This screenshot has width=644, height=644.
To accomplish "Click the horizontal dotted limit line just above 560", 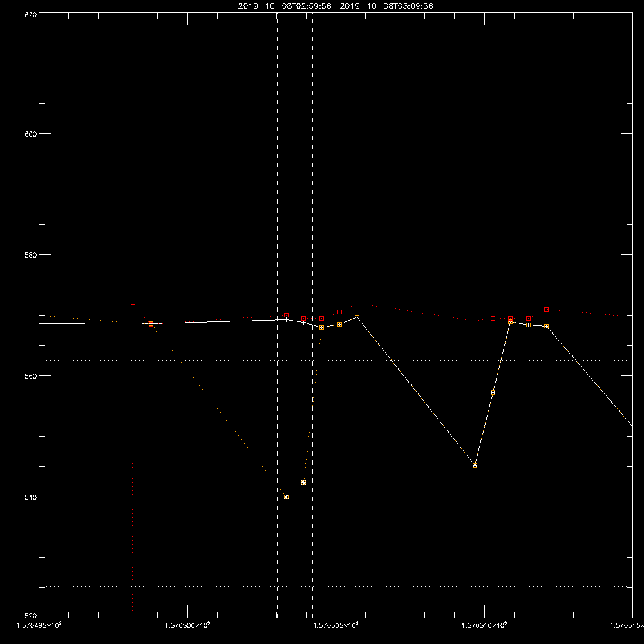I will 336,360.
